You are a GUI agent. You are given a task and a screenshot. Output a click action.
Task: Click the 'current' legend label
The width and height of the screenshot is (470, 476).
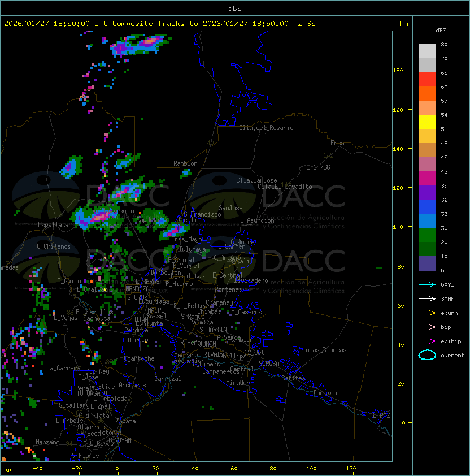452,356
